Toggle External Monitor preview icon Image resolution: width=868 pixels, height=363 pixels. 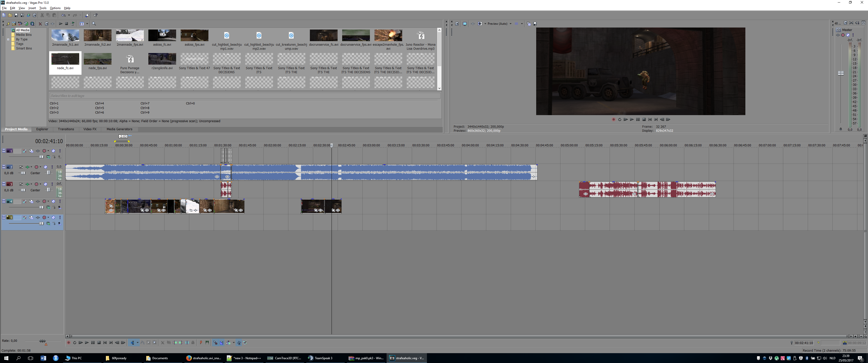click(x=465, y=23)
